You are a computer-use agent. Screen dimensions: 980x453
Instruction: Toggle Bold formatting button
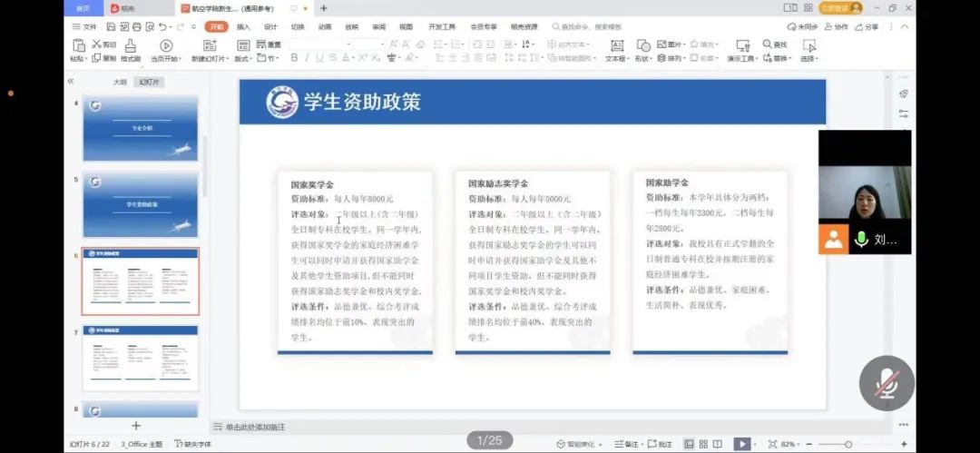click(x=294, y=58)
